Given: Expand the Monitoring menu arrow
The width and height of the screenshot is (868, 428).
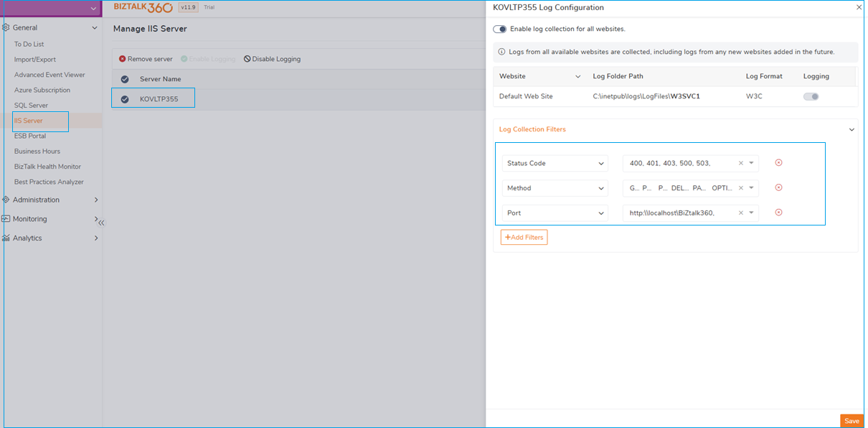Looking at the screenshot, I should click(96, 219).
